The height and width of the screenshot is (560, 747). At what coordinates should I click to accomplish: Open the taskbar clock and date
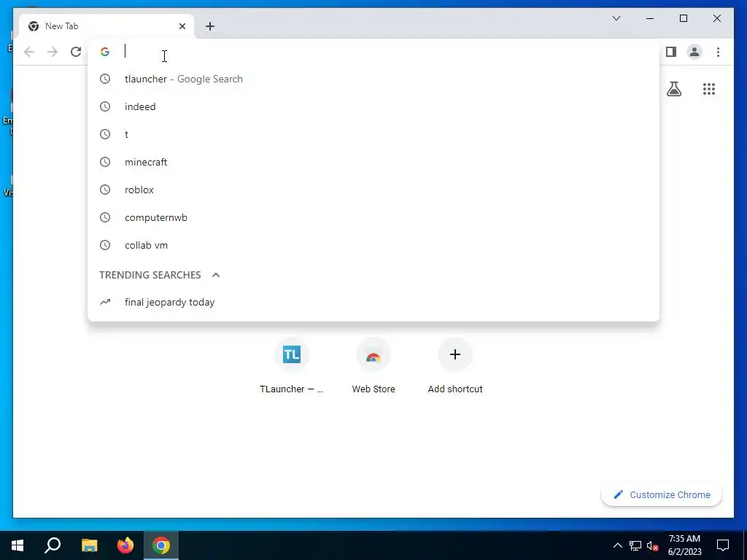click(684, 545)
